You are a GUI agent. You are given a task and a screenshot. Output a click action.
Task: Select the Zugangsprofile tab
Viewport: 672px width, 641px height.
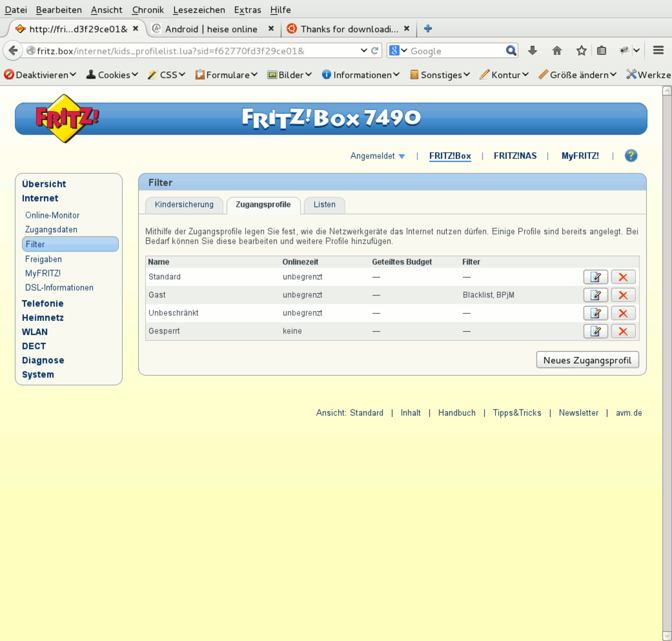pyautogui.click(x=263, y=205)
